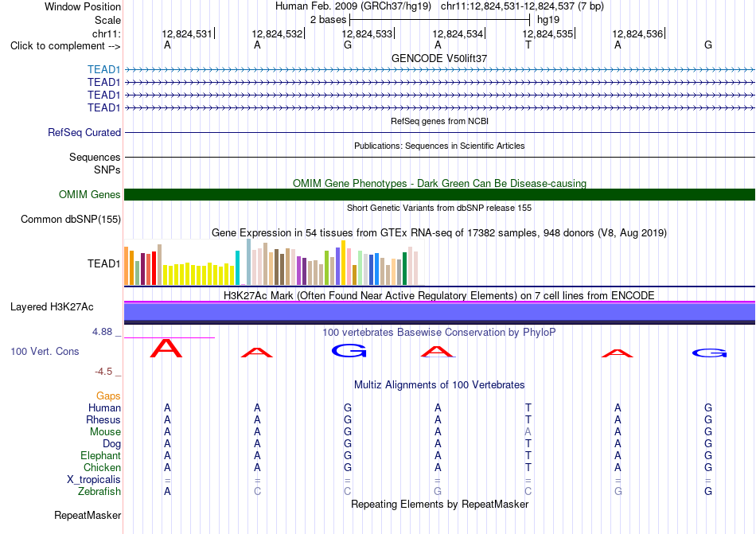Click the dark green OMIM Genes bar
This screenshot has height=534, width=756.
[439, 194]
